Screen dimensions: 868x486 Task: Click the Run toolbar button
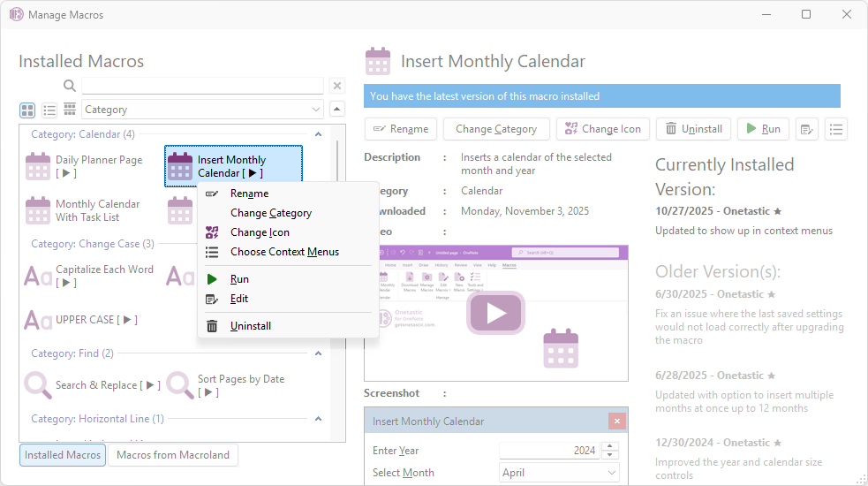coord(763,129)
